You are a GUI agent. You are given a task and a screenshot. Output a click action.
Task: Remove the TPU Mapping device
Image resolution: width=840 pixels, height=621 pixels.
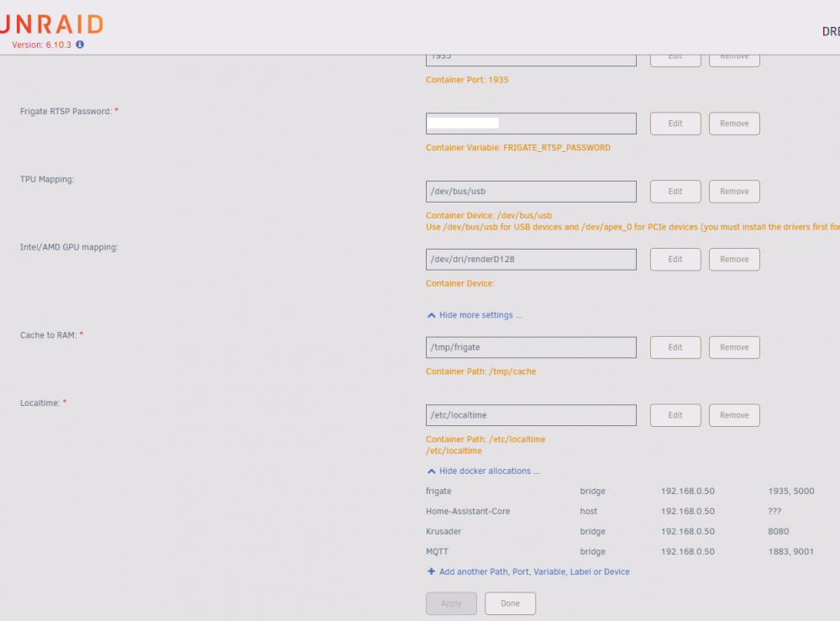click(734, 192)
